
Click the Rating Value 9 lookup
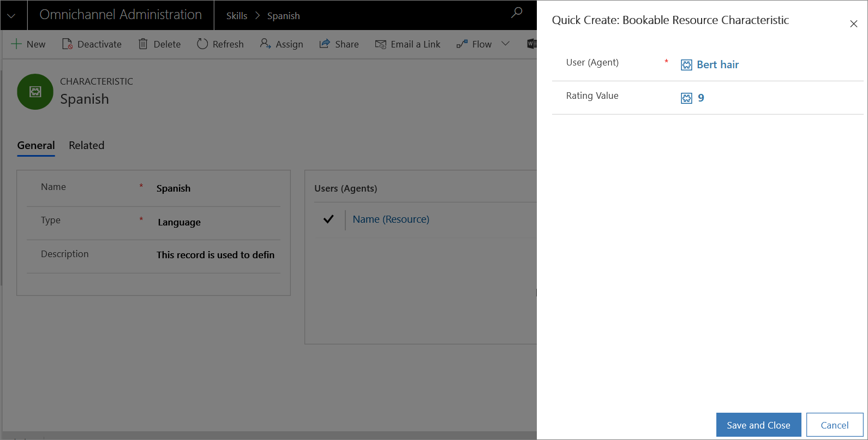(701, 98)
